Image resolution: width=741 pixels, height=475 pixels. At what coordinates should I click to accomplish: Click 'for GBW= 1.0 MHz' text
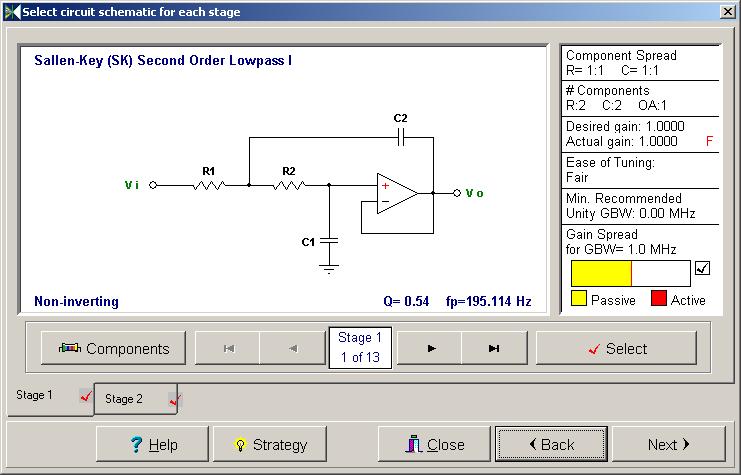621,249
